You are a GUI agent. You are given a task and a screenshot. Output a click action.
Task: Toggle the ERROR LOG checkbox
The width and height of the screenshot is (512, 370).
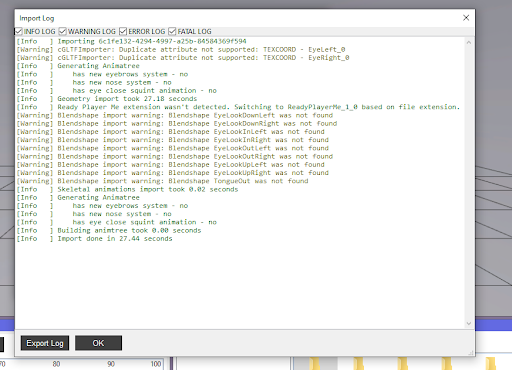123,31
